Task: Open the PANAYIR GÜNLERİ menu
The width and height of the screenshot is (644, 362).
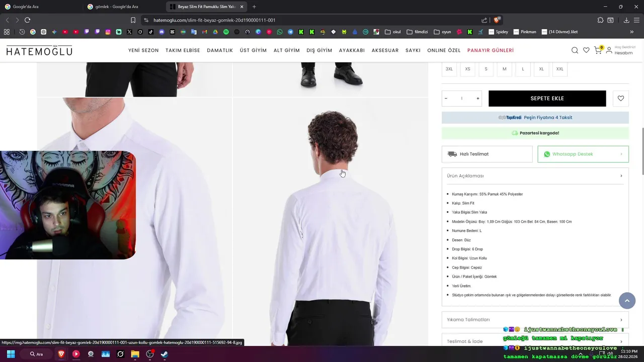Action: point(491,50)
